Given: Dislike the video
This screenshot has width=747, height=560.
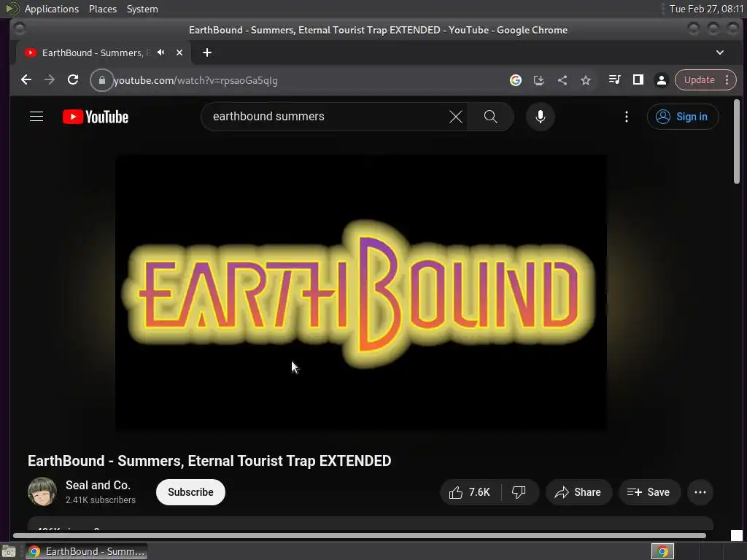Looking at the screenshot, I should click(519, 492).
